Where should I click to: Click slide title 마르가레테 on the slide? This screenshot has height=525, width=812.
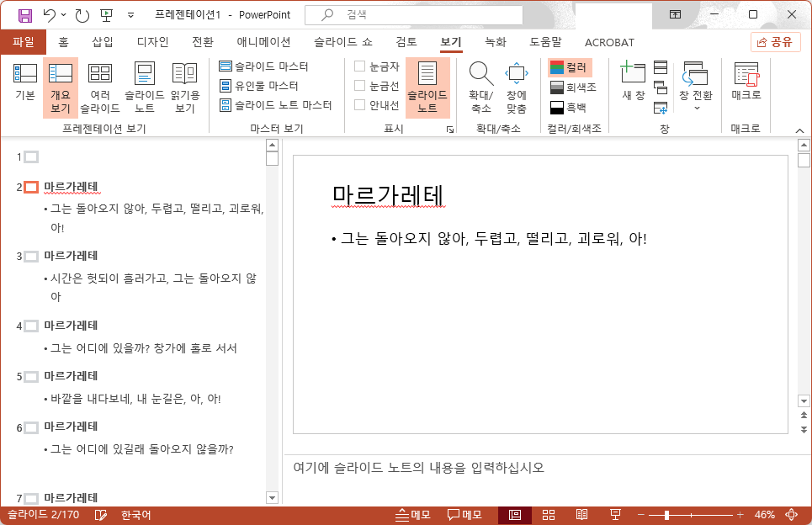[x=388, y=196]
